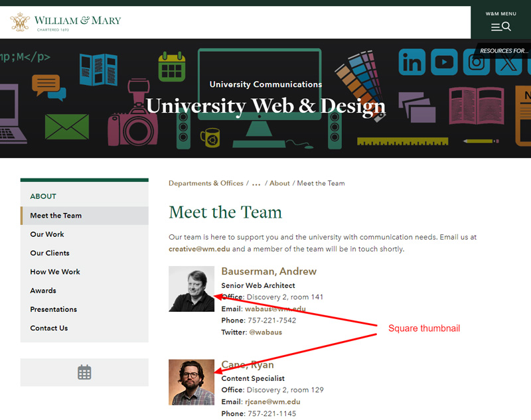This screenshot has height=420, width=531.
Task: Click the William & Mary logo
Action: coord(66,22)
